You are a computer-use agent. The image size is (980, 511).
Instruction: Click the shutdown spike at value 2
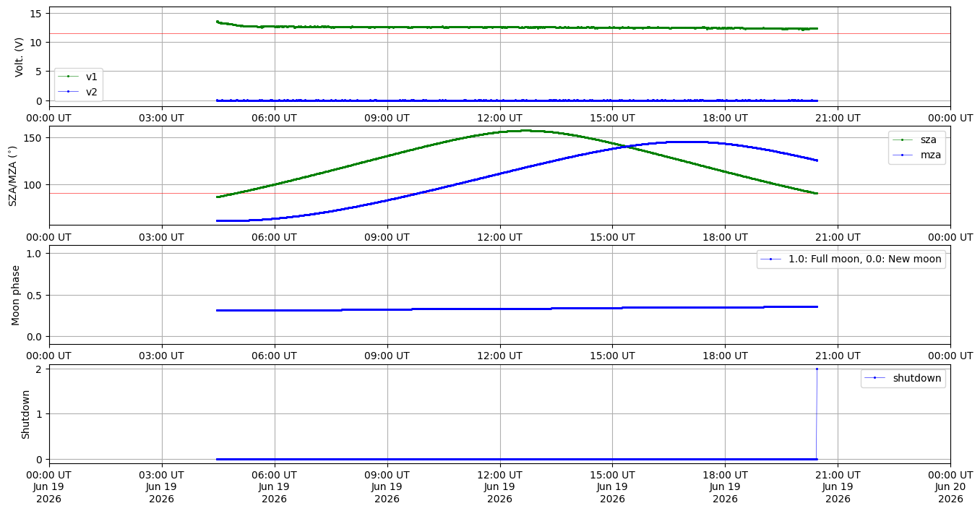click(817, 369)
